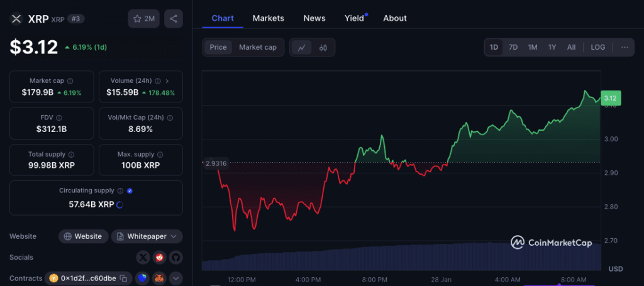
Task: Click Circulating supply info icon
Action: pyautogui.click(x=120, y=191)
